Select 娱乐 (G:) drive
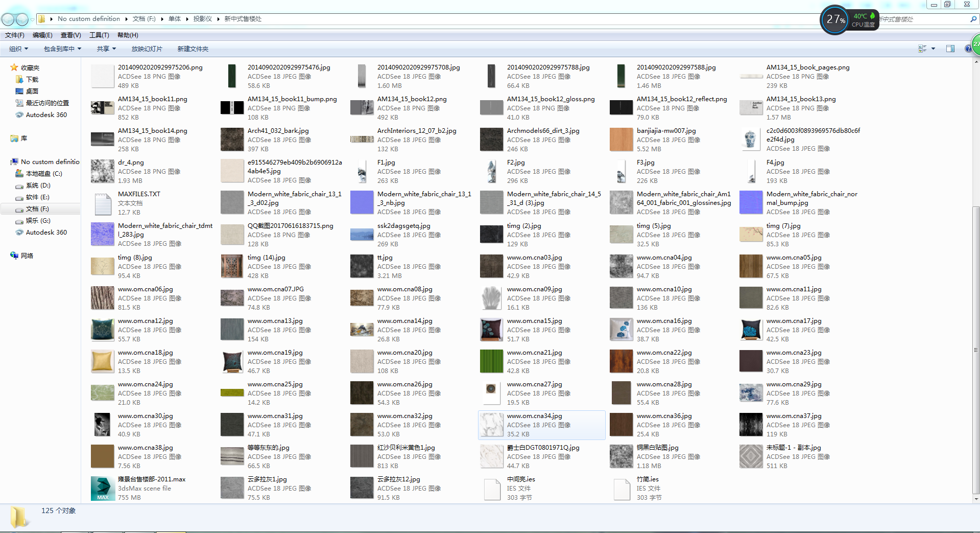 [x=38, y=221]
